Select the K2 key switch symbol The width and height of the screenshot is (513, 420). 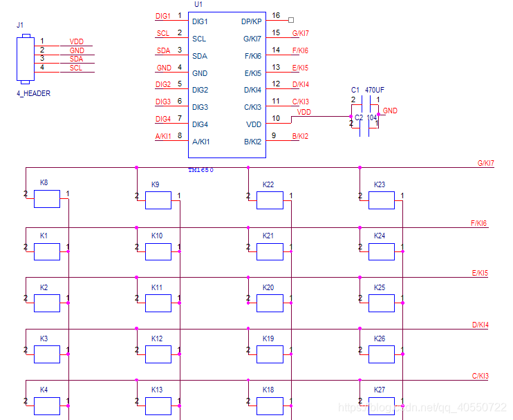coord(47,303)
